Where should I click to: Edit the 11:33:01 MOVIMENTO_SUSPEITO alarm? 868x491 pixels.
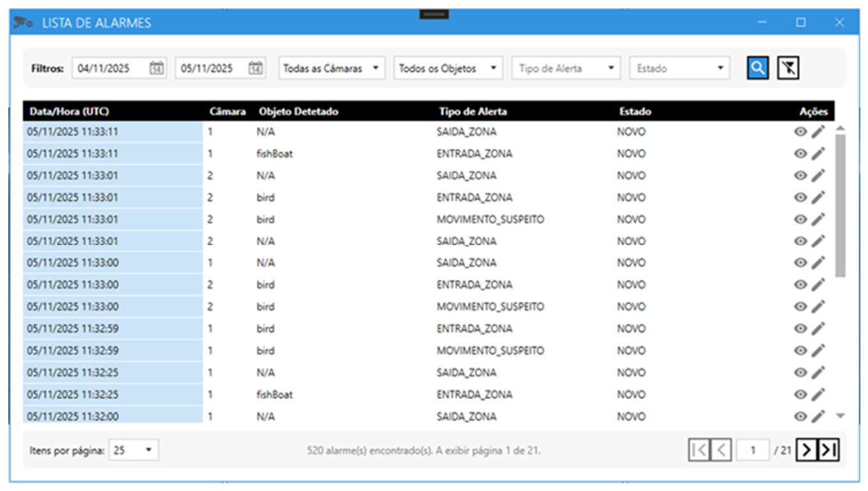click(x=818, y=219)
